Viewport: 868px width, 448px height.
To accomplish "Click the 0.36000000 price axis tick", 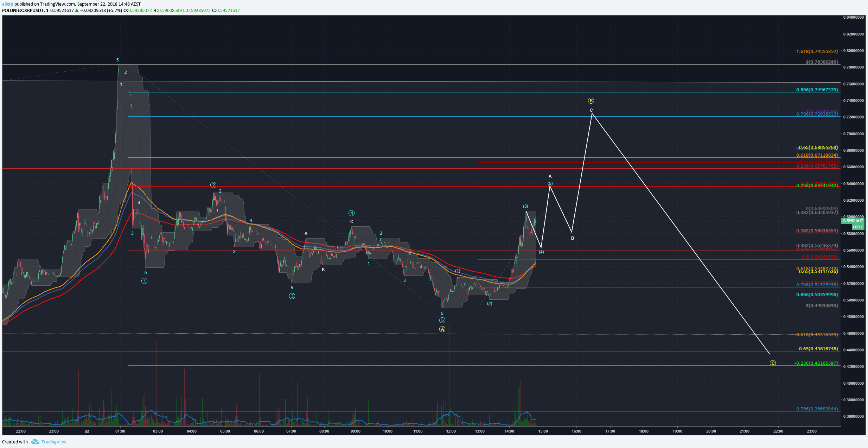I will 853,417.
